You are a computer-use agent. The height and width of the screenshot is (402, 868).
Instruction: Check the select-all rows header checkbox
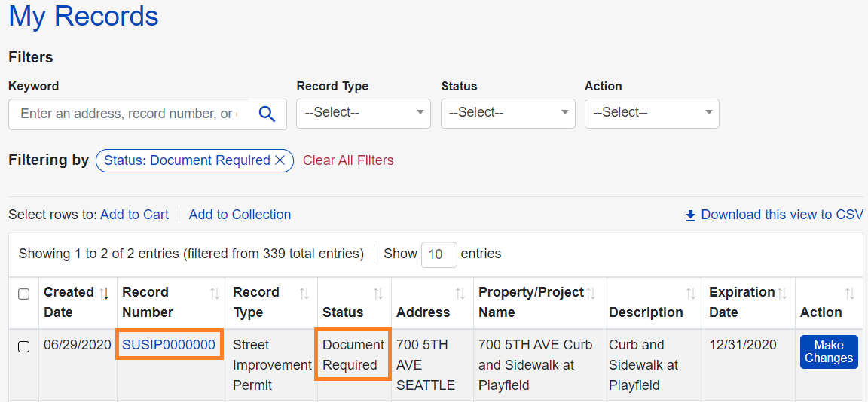24,294
